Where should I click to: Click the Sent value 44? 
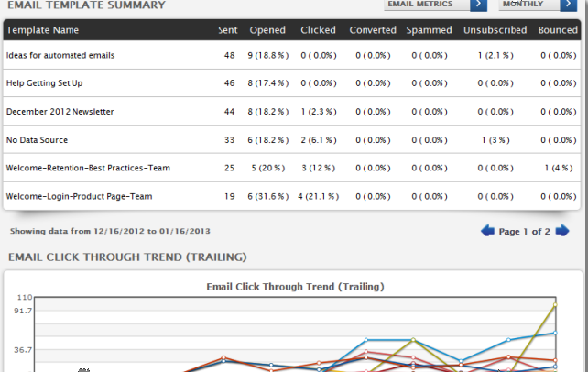230,112
